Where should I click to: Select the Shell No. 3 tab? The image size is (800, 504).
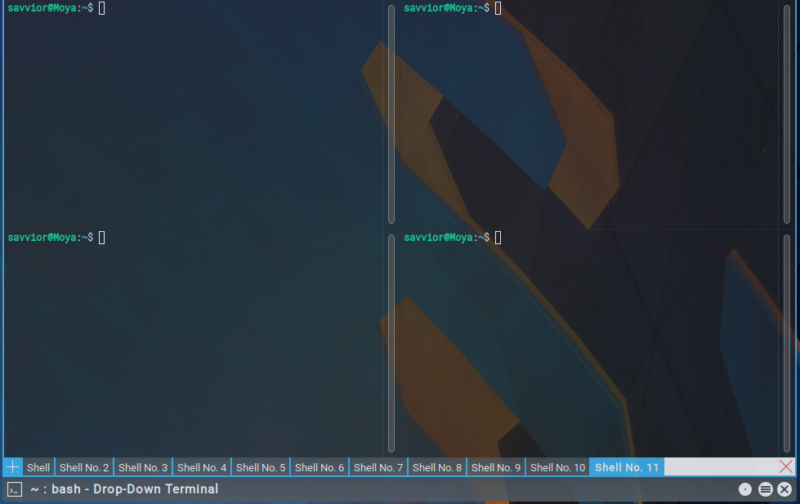143,467
